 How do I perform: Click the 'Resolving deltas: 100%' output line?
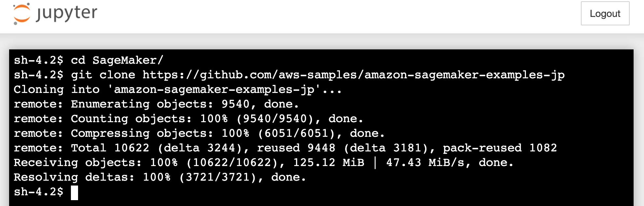point(160,177)
